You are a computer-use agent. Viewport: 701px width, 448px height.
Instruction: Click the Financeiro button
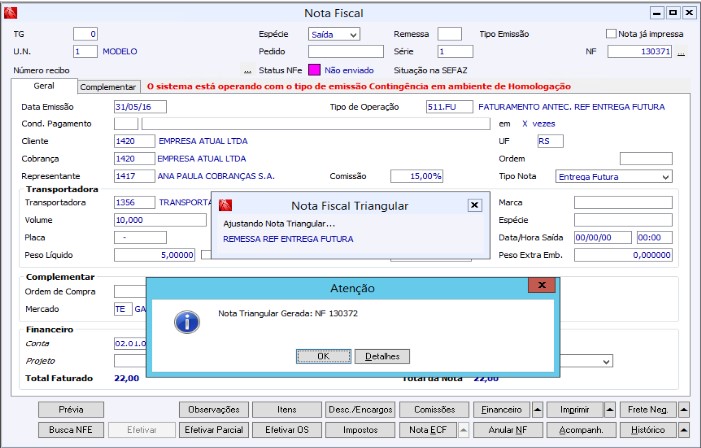[x=502, y=410]
